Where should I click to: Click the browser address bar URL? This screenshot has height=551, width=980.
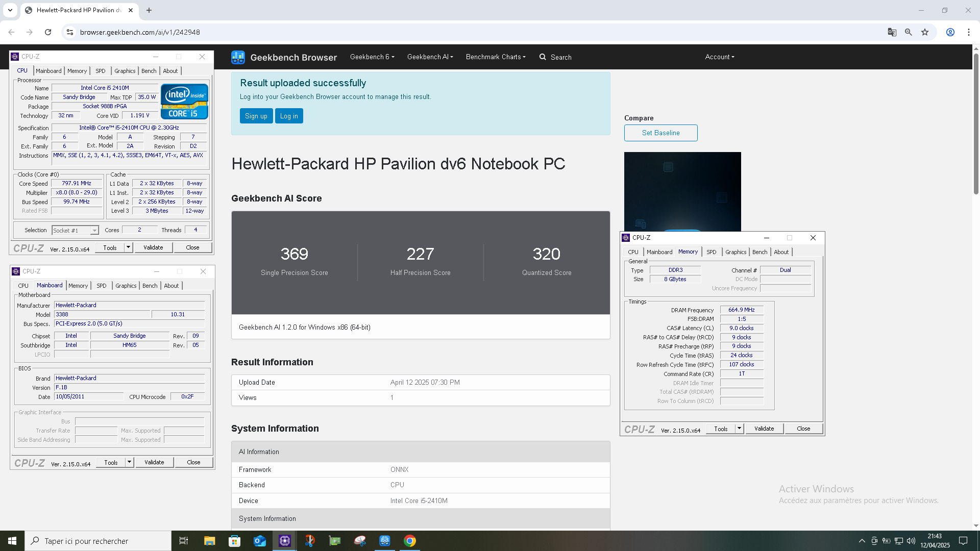tap(140, 32)
